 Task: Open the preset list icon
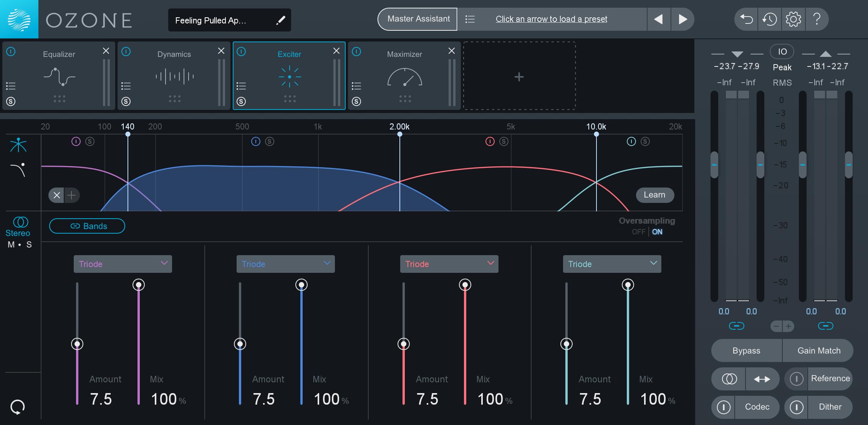470,19
